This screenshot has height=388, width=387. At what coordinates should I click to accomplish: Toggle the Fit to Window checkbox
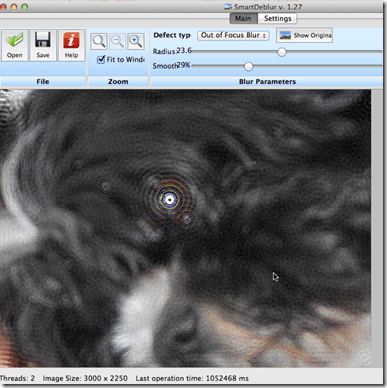tap(101, 60)
